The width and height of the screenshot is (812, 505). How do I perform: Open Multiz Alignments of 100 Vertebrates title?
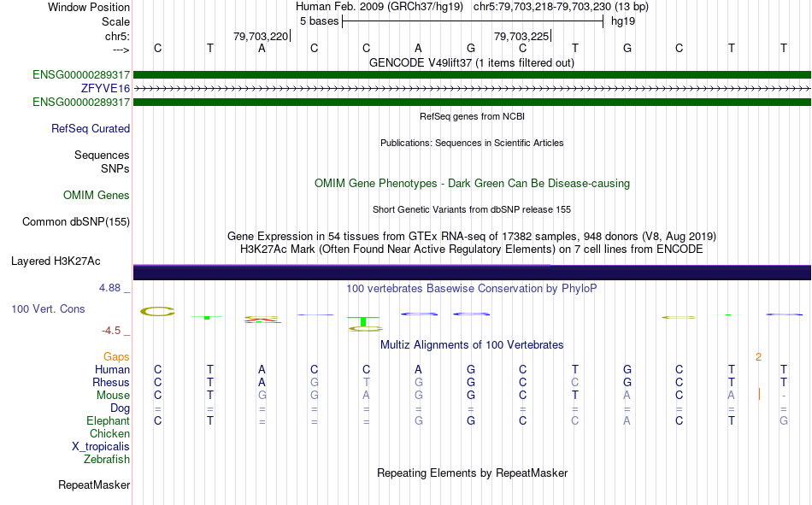point(472,345)
